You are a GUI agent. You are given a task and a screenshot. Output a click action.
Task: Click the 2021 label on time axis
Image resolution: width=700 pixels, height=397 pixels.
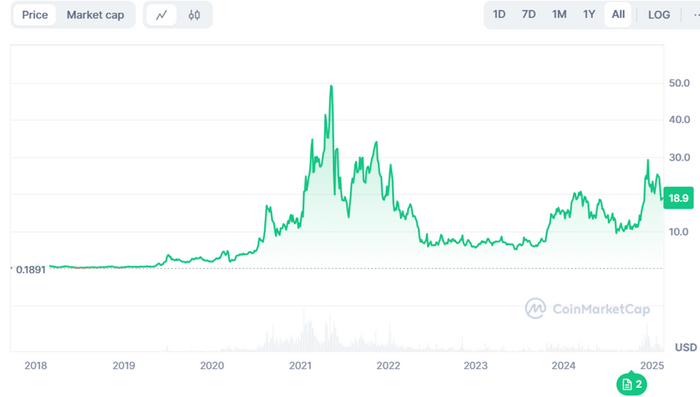click(x=300, y=366)
